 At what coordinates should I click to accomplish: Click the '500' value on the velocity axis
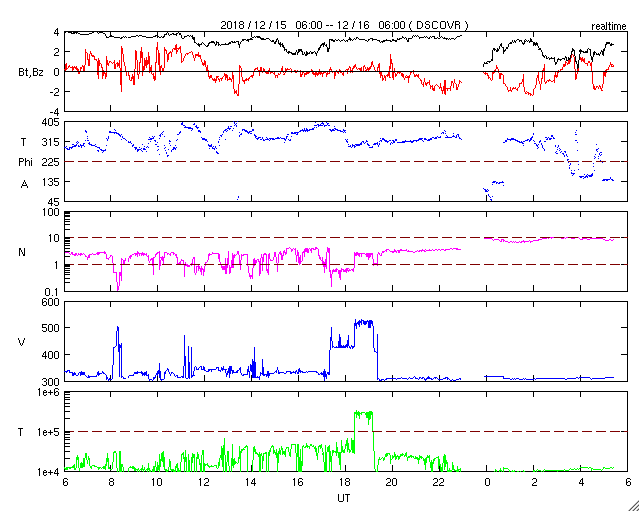tap(52, 328)
